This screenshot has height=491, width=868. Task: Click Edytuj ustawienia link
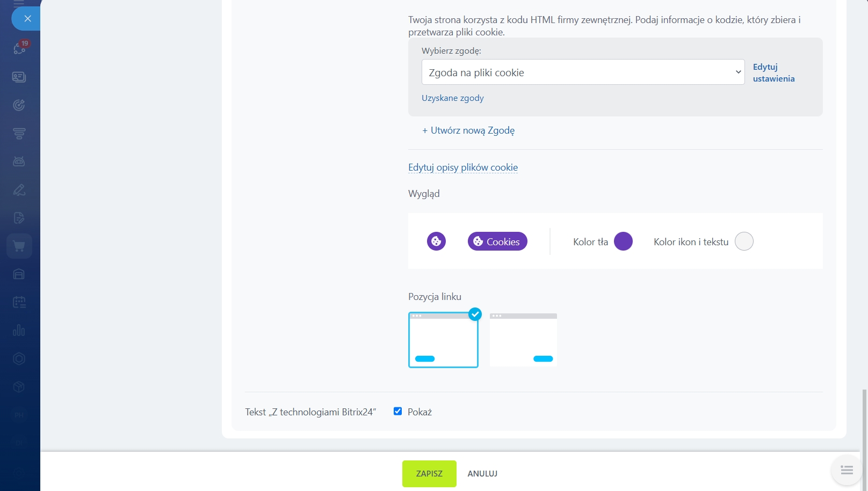(x=773, y=72)
